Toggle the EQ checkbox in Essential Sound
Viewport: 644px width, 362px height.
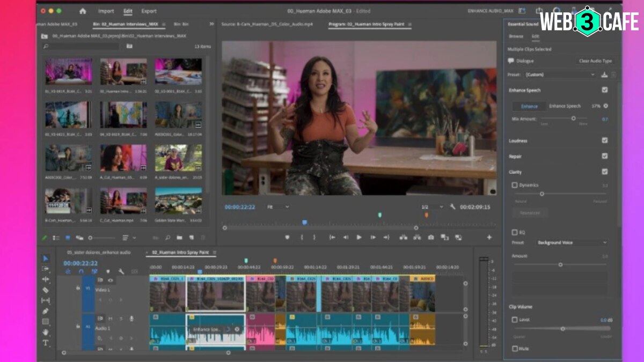click(x=513, y=232)
